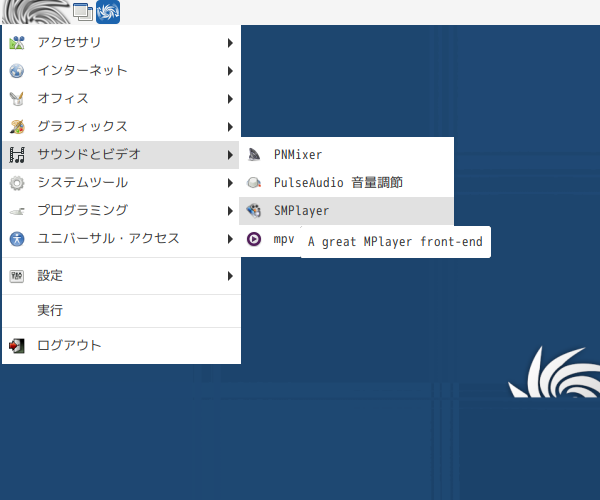This screenshot has width=600, height=500.
Task: Expand the ユニバーサル・アクセス submenu arrow
Action: (230, 239)
